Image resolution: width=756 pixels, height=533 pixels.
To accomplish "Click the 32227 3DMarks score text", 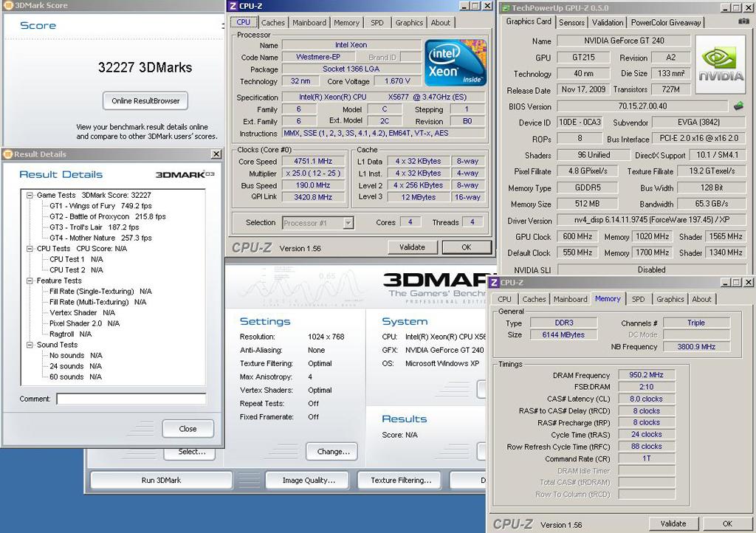I will 145,67.
